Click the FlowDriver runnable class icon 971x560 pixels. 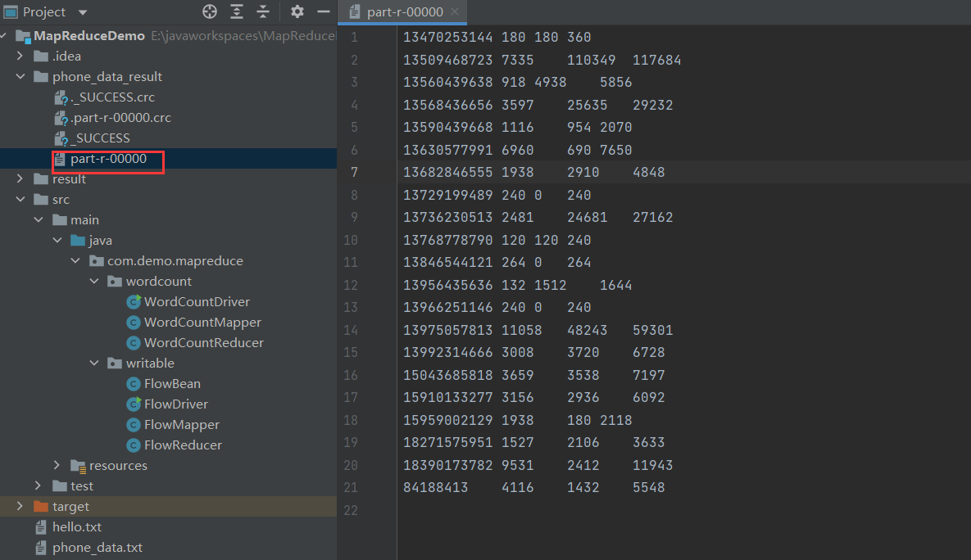tap(133, 404)
